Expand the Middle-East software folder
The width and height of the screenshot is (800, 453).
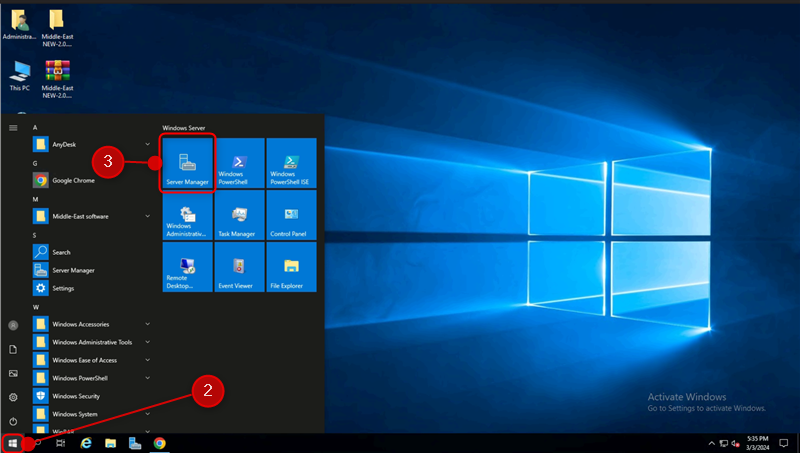(147, 216)
